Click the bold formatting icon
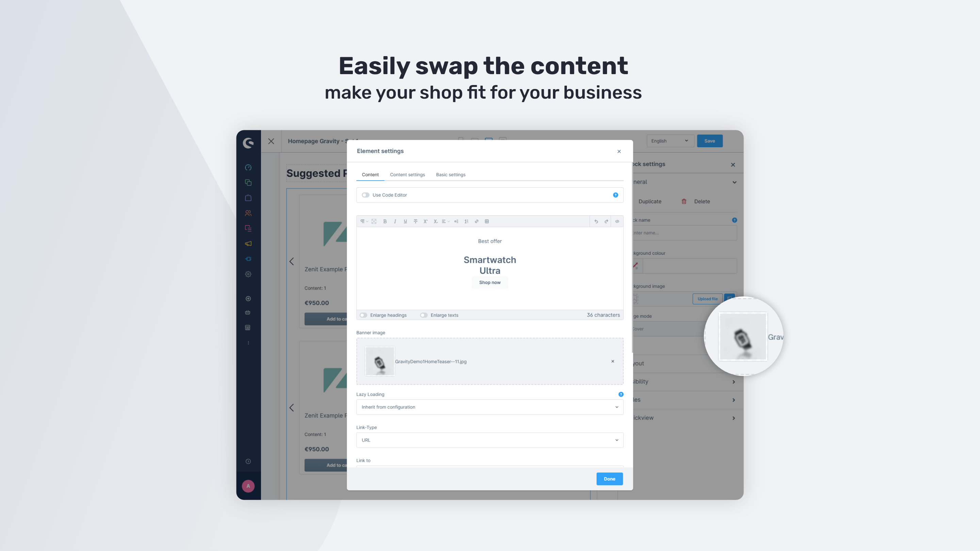This screenshot has height=551, width=980. (x=384, y=221)
